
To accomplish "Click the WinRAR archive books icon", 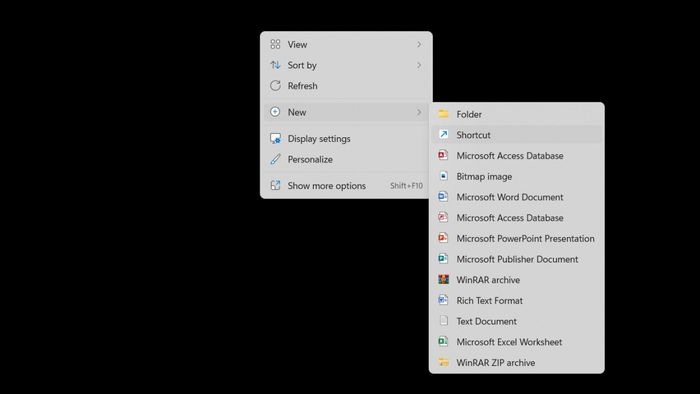I will pyautogui.click(x=443, y=280).
